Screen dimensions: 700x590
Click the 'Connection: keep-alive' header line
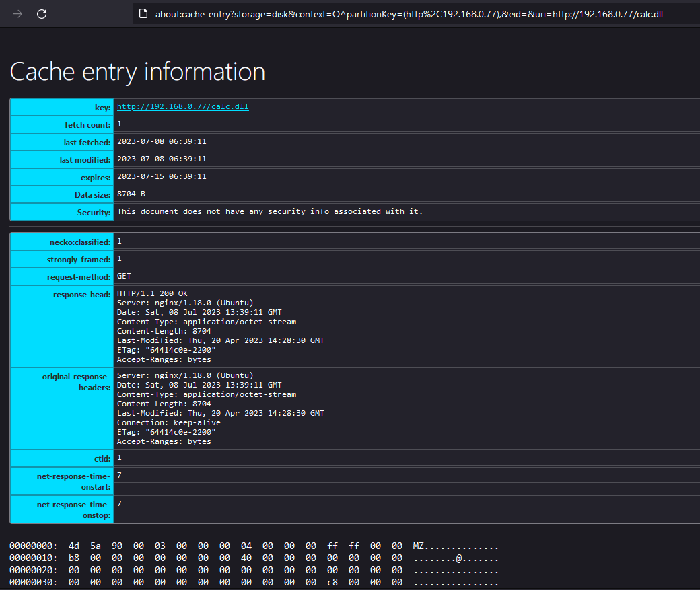coord(169,422)
